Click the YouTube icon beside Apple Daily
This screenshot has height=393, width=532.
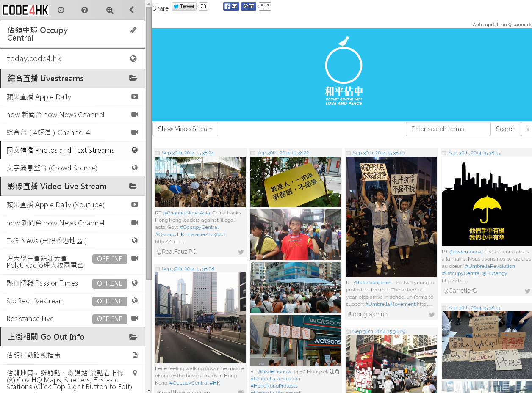pos(134,96)
